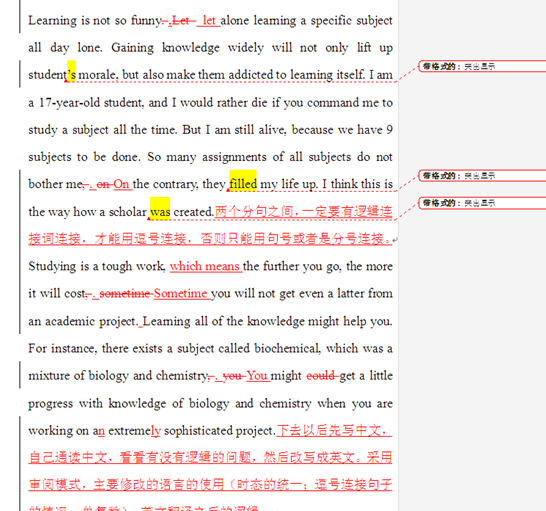Click the struck-through deleted word "could"
The height and width of the screenshot is (511, 546).
click(320, 376)
